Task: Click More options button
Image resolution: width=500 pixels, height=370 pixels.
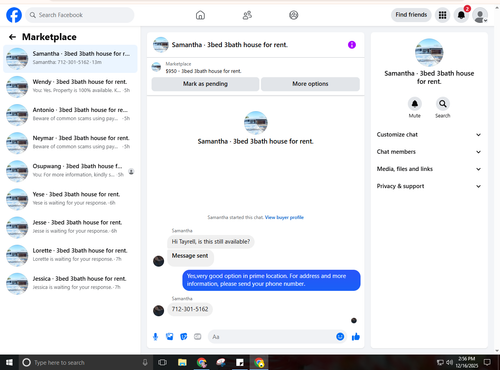Action: pos(310,84)
